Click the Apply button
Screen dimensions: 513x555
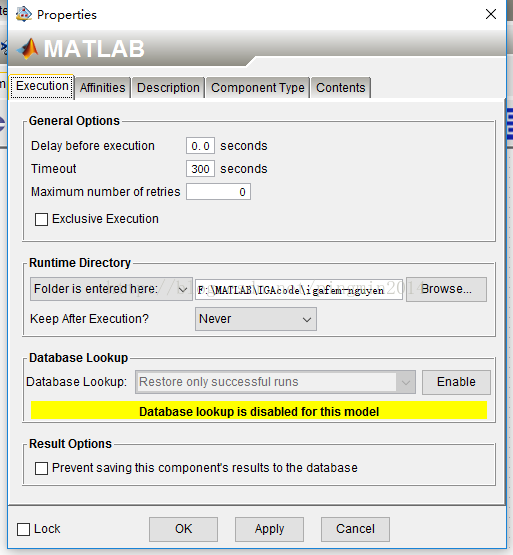tap(269, 529)
